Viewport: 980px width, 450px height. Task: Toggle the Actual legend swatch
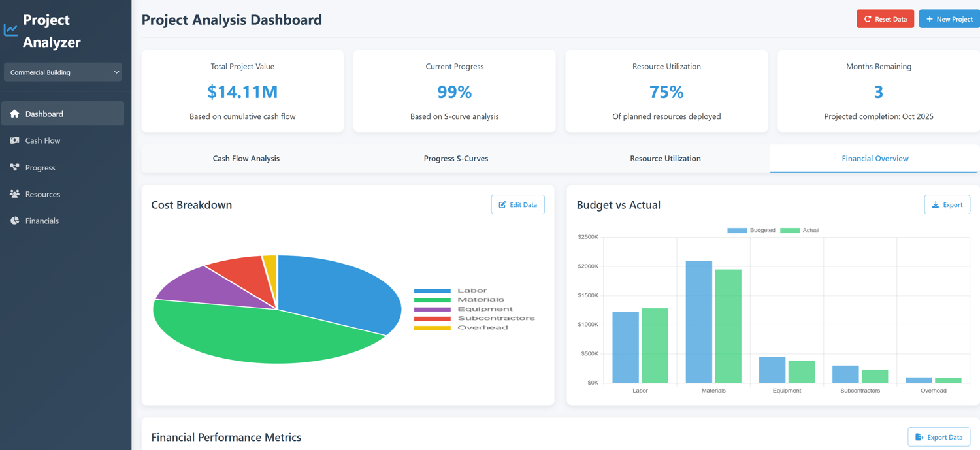[x=790, y=231]
